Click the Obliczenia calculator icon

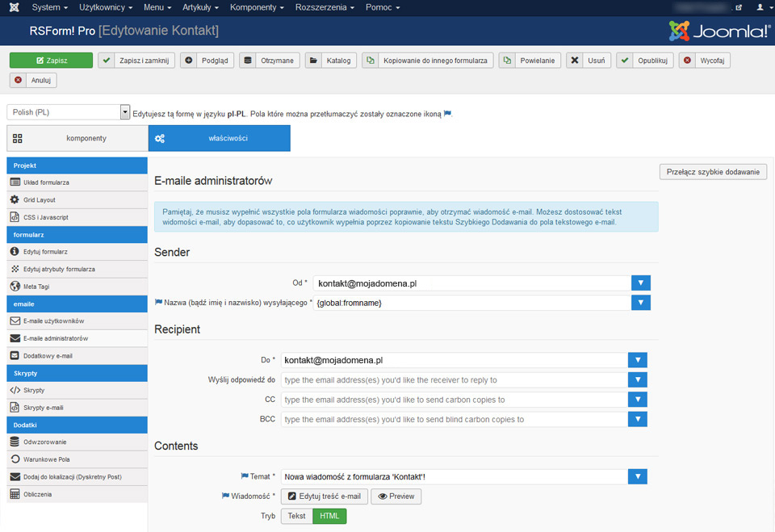(15, 494)
